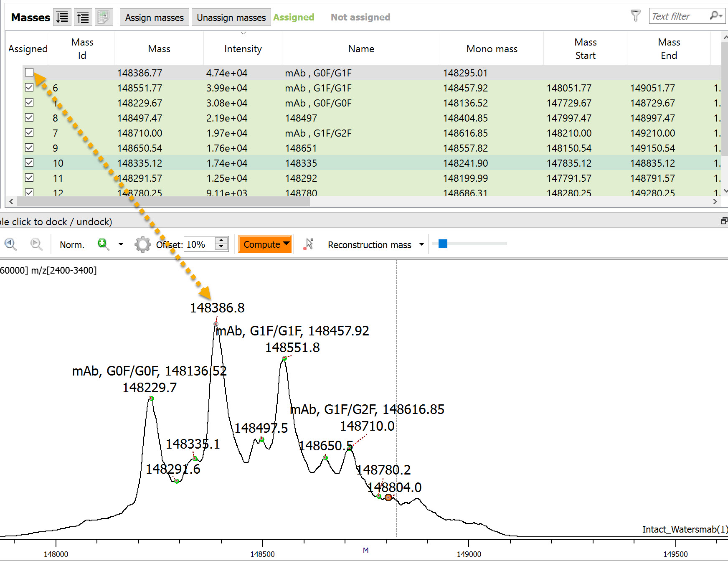Viewport: 728px width, 561px height.
Task: Sort by Mass End column header
Action: [x=669, y=49]
